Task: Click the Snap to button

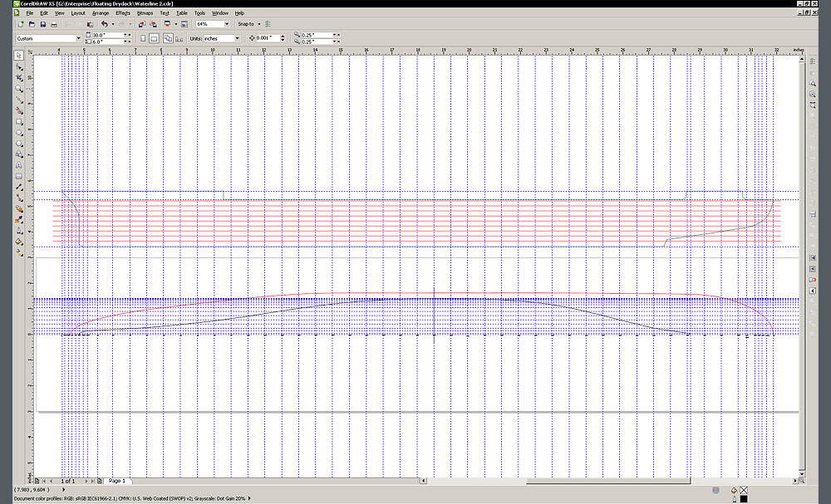Action: point(247,24)
